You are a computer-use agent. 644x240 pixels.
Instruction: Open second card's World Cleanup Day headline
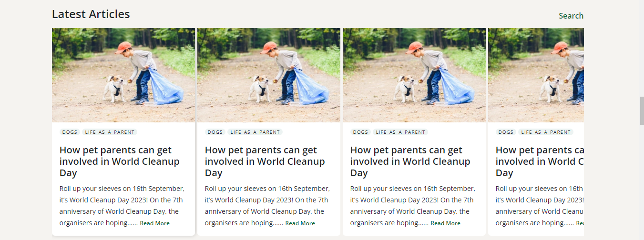(265, 161)
